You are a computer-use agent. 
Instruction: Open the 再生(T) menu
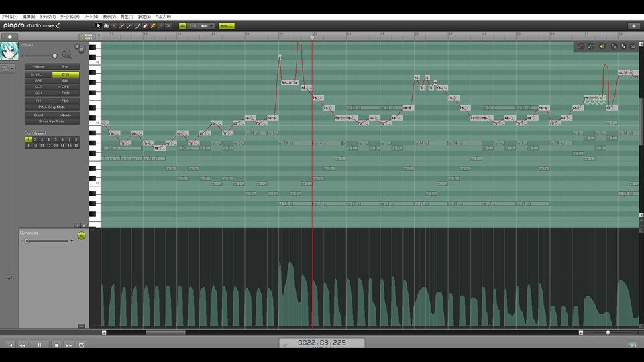click(127, 17)
